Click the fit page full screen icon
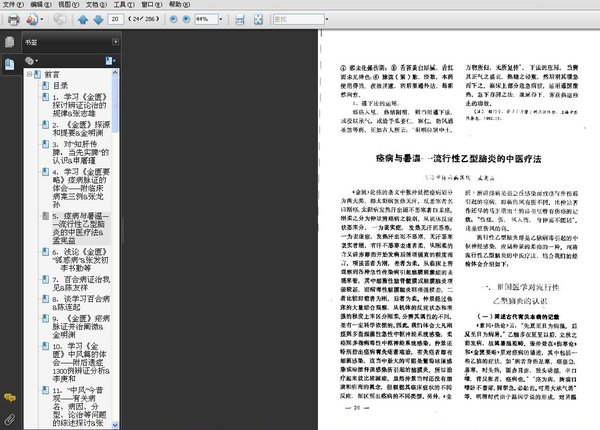The image size is (600, 430). pos(258,19)
